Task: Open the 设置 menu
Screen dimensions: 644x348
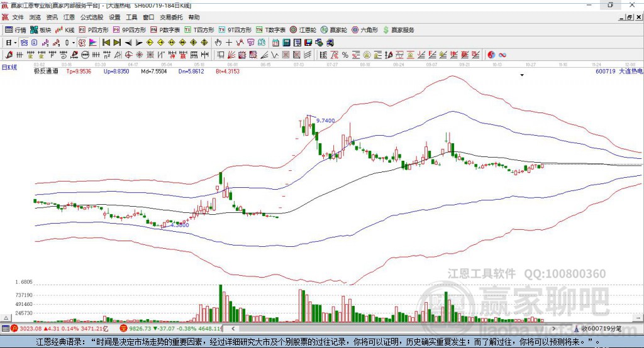Action: coord(114,17)
